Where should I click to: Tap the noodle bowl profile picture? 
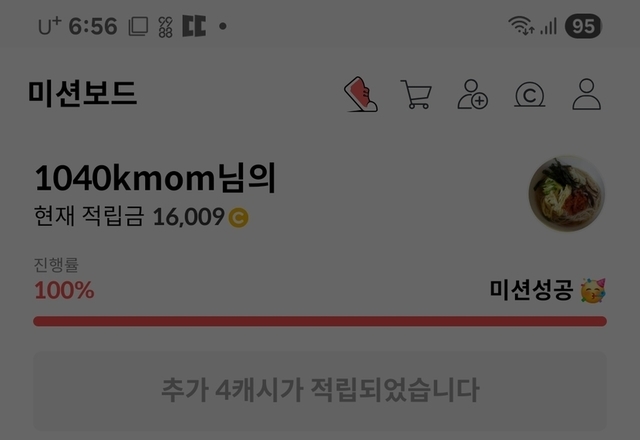[x=567, y=193]
